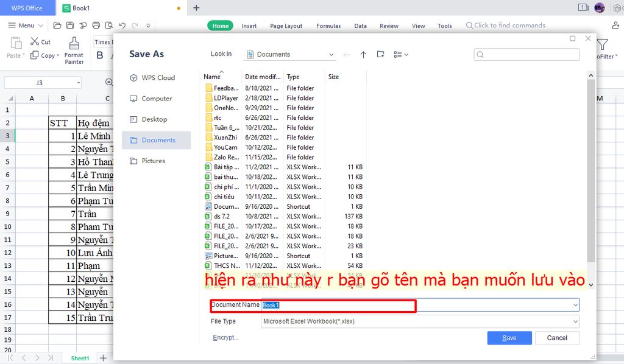Expand the quick access toolbar customize arrow
624x364 pixels.
pos(148,26)
